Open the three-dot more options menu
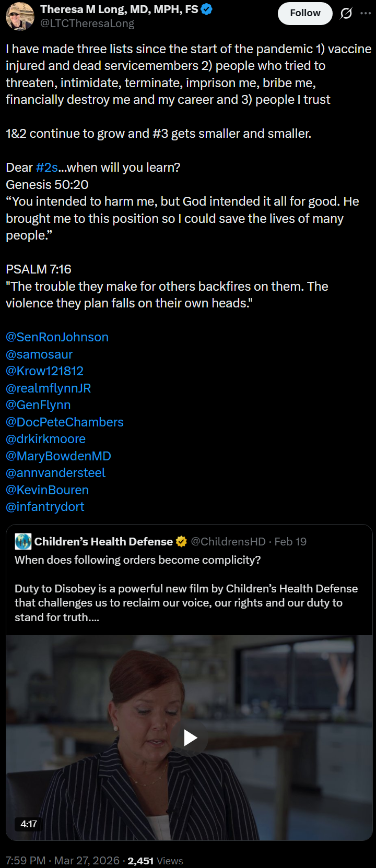Viewport: 376px width, 868px height. (366, 14)
